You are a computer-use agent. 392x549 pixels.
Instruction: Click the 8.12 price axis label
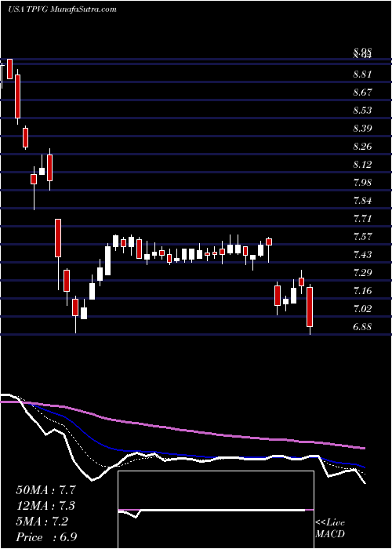click(362, 164)
